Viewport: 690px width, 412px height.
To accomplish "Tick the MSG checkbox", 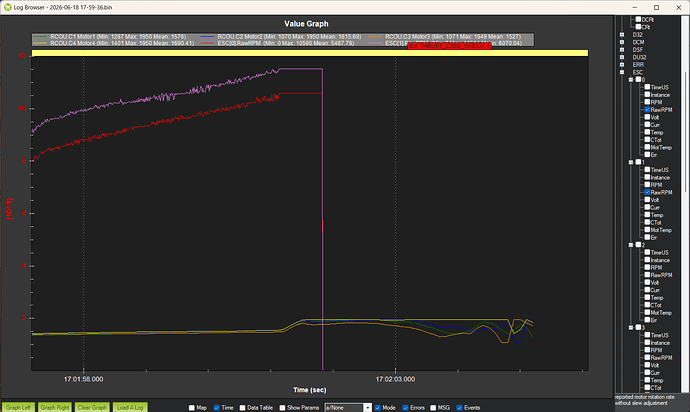I will coord(433,408).
